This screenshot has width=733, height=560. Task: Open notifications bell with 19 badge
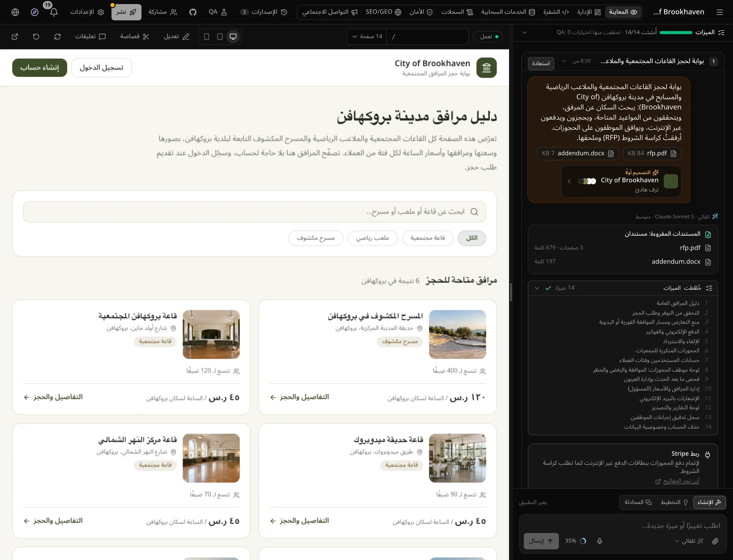tap(54, 12)
